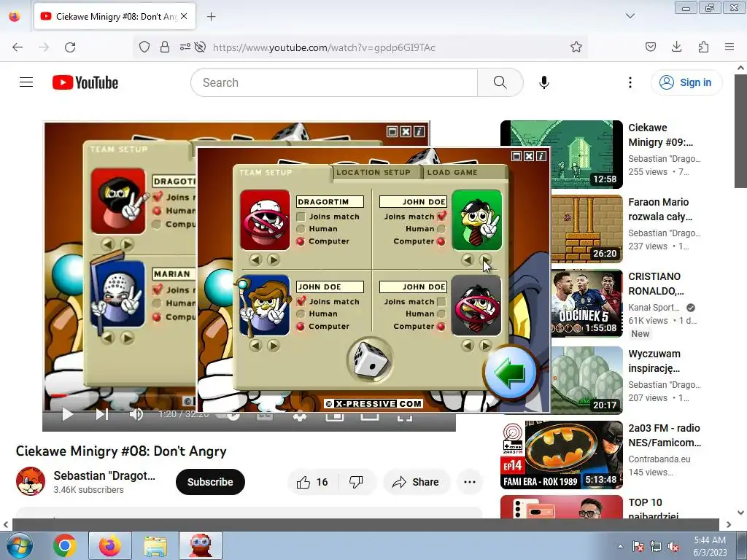
Task: Open Windows Start menu
Action: click(20, 545)
